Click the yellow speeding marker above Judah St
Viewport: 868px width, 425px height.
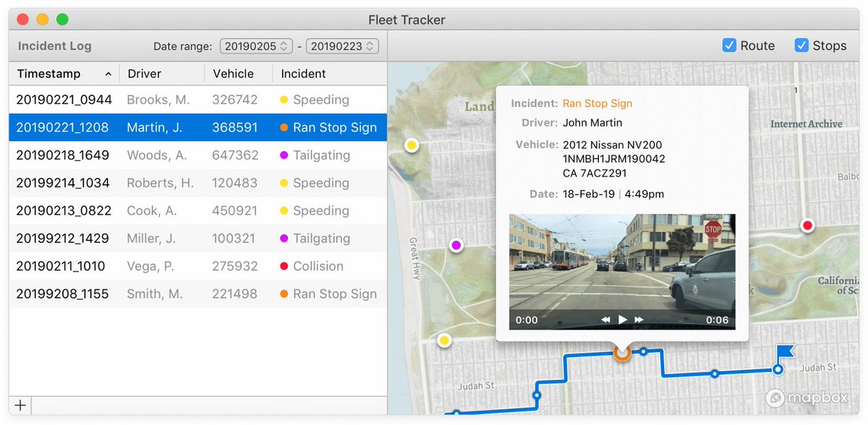[444, 340]
